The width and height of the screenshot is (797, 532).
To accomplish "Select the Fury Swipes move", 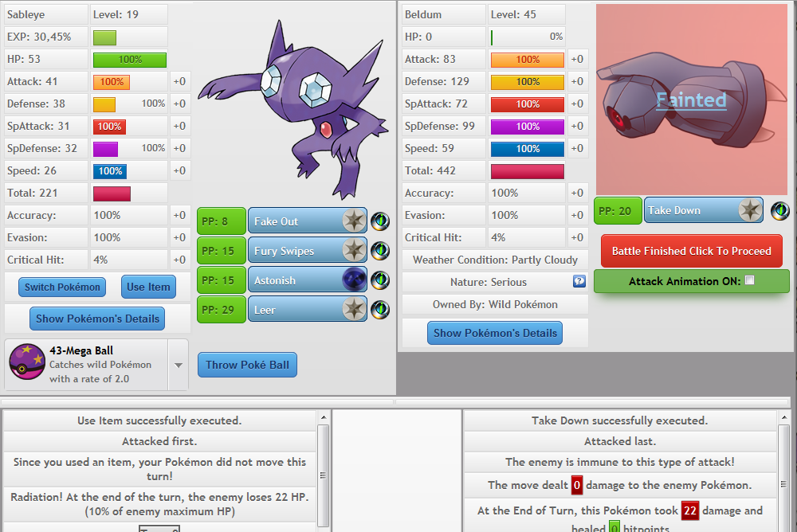I will point(295,250).
